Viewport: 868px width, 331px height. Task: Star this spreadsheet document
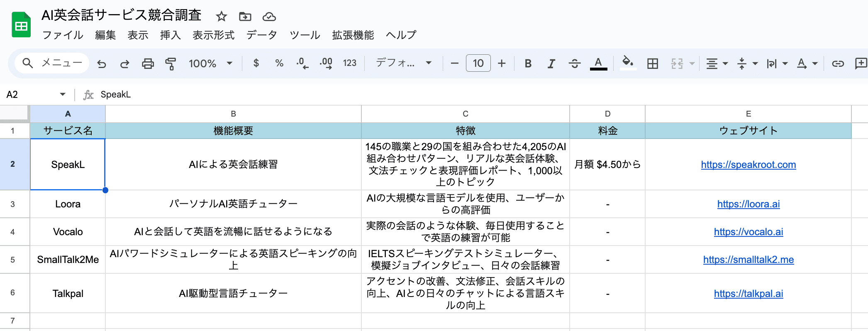pyautogui.click(x=222, y=17)
